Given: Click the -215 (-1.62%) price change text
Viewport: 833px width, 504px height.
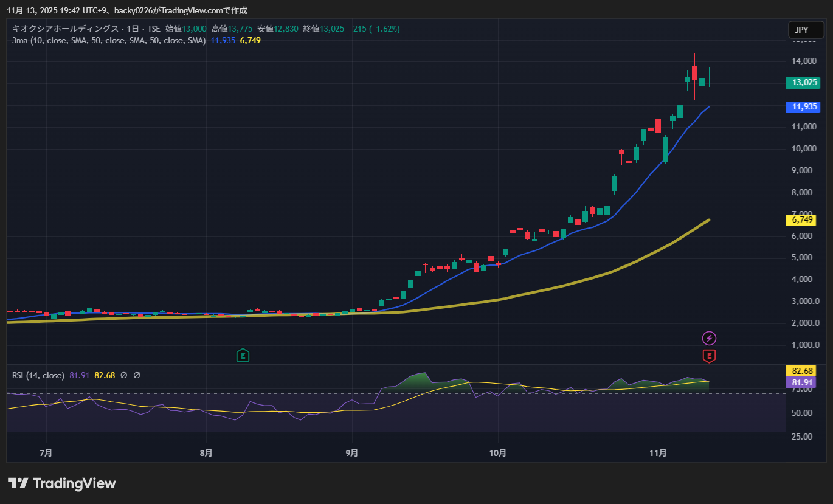Looking at the screenshot, I should click(374, 29).
